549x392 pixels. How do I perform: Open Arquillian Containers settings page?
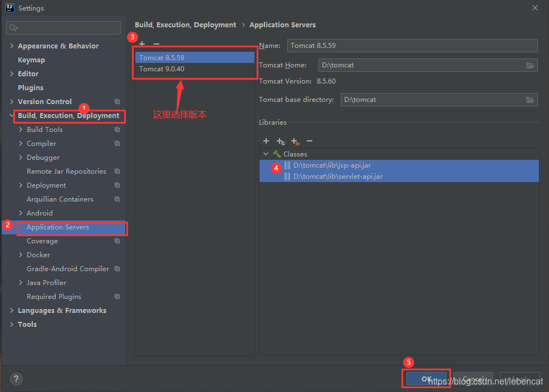coord(60,199)
